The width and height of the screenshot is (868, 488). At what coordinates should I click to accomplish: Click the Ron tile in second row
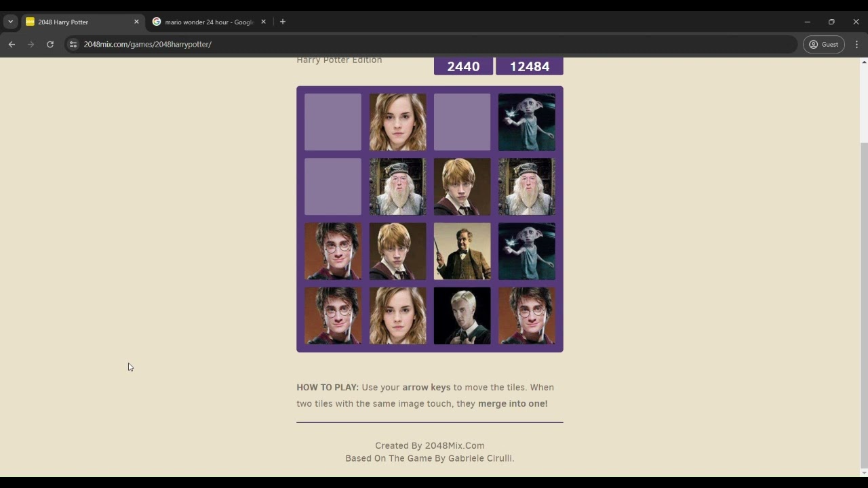click(x=462, y=186)
